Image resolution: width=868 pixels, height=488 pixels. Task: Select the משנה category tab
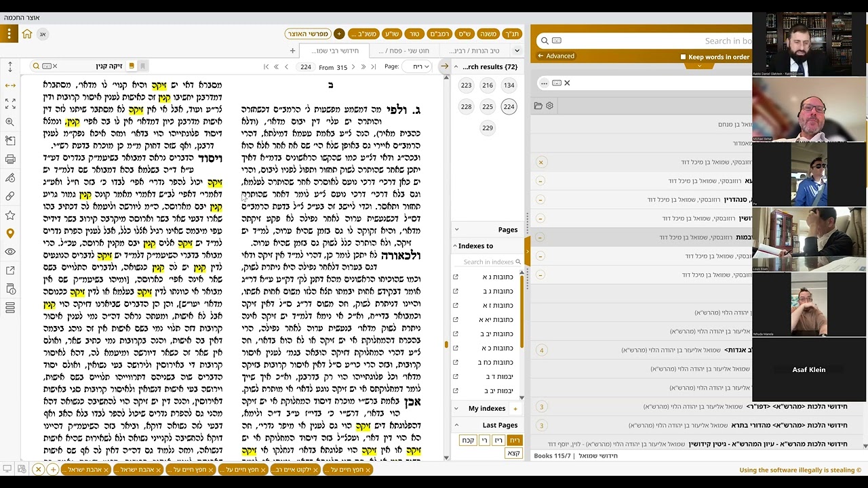click(489, 34)
